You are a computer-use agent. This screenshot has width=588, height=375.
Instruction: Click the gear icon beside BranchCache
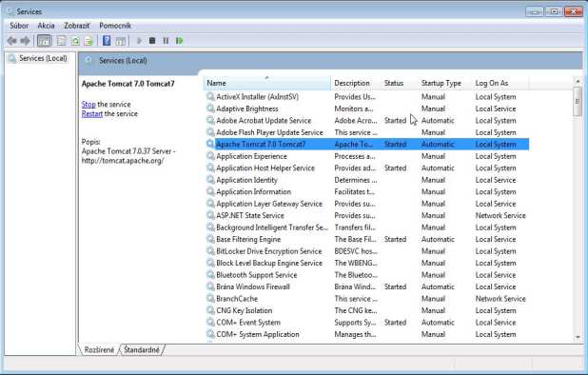[210, 299]
